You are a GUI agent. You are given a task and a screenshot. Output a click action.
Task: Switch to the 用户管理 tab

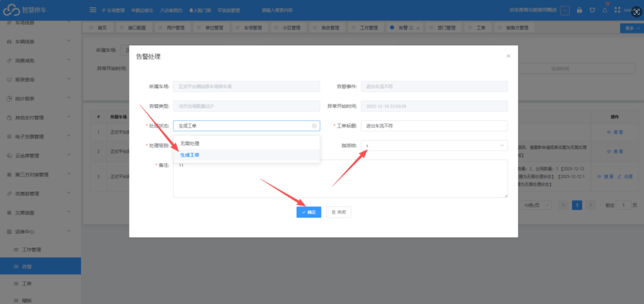point(172,28)
